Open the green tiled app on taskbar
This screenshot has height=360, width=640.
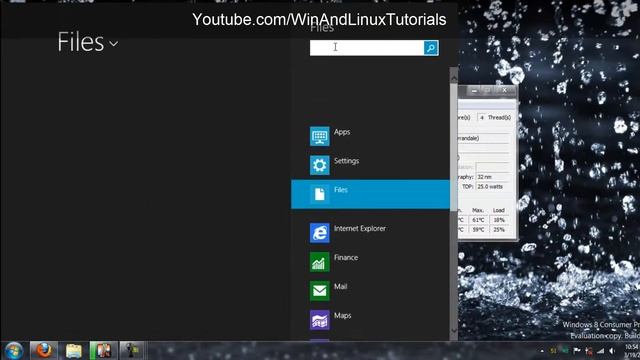click(x=104, y=351)
